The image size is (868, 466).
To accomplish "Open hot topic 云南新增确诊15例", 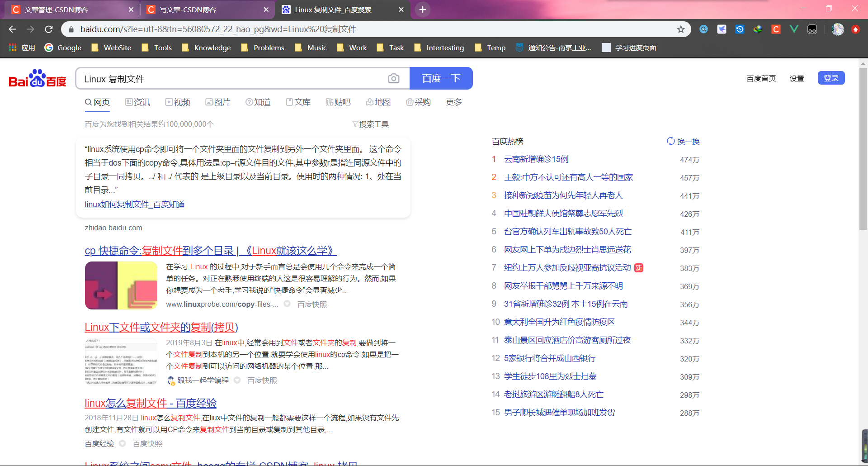I will click(x=536, y=159).
